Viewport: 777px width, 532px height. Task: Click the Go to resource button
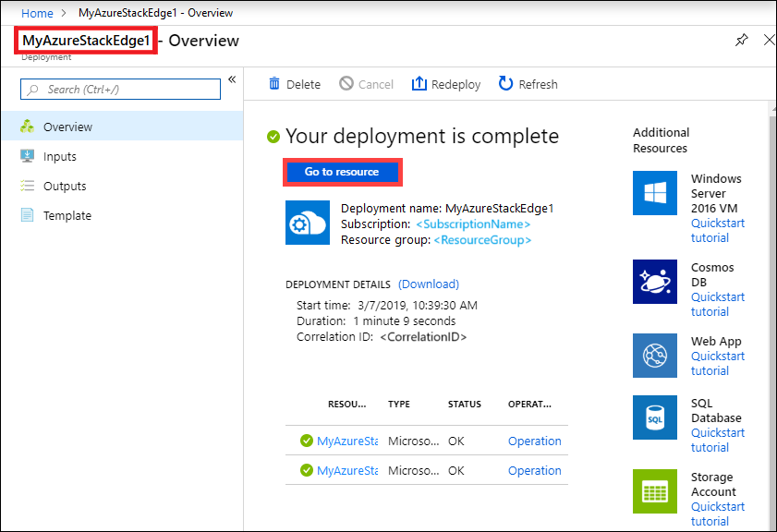click(342, 172)
